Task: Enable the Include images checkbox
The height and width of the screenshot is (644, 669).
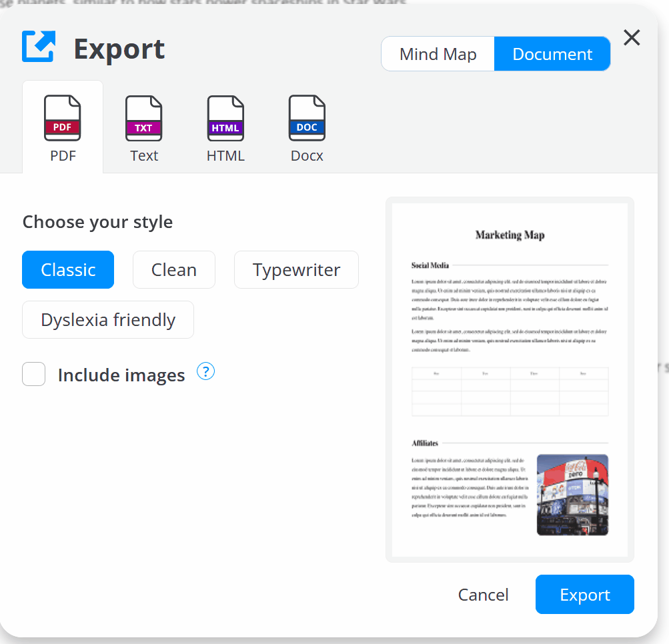Action: (x=33, y=374)
